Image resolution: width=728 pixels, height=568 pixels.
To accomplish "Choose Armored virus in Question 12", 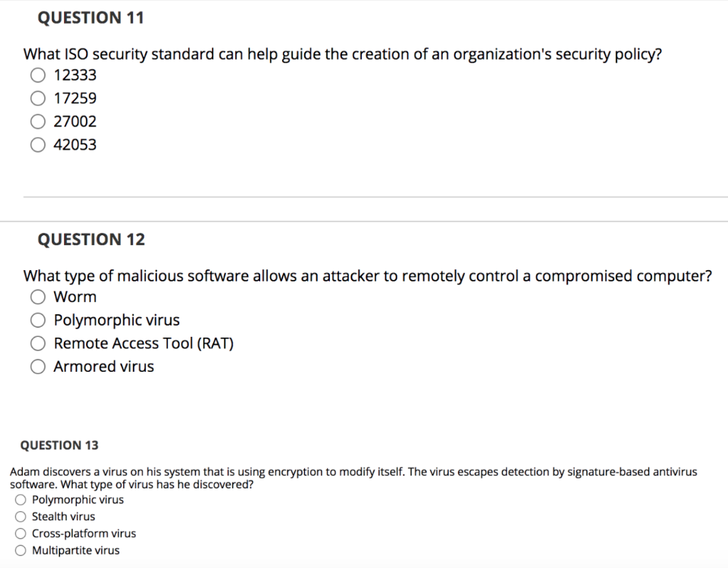I will 38,366.
